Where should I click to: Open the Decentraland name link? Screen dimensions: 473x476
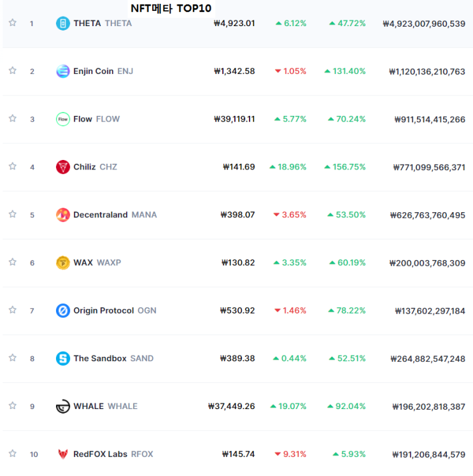(x=101, y=215)
